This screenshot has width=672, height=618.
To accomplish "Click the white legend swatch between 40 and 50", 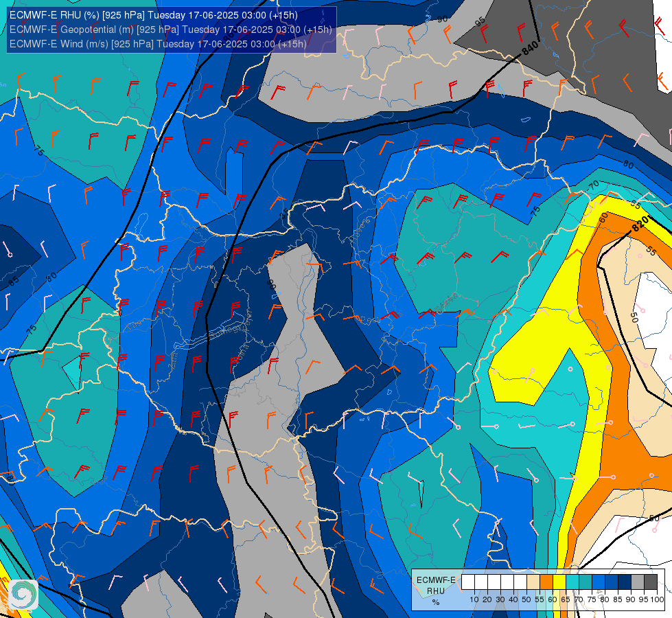I will (x=520, y=582).
